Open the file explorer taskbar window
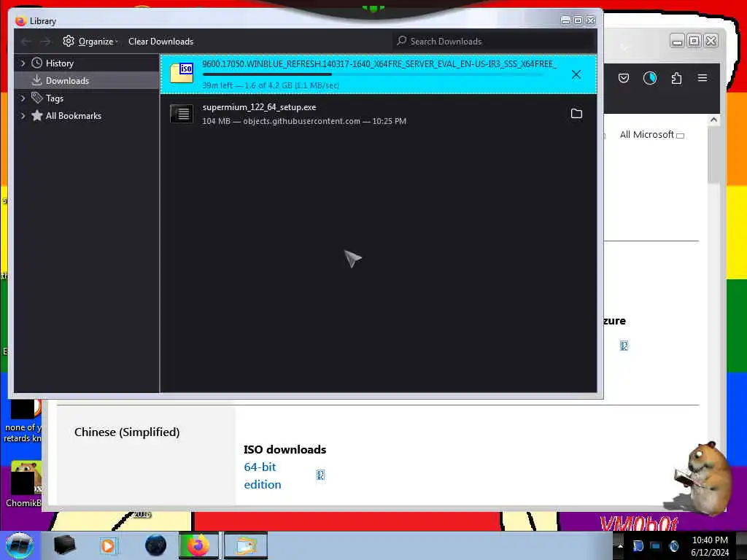Image resolution: width=747 pixels, height=560 pixels. pos(245,545)
